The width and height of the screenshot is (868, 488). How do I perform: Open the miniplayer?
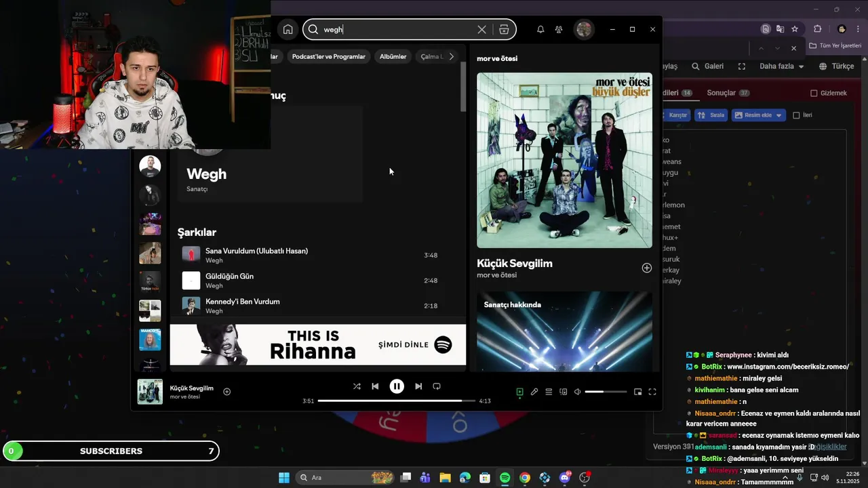pos(637,392)
